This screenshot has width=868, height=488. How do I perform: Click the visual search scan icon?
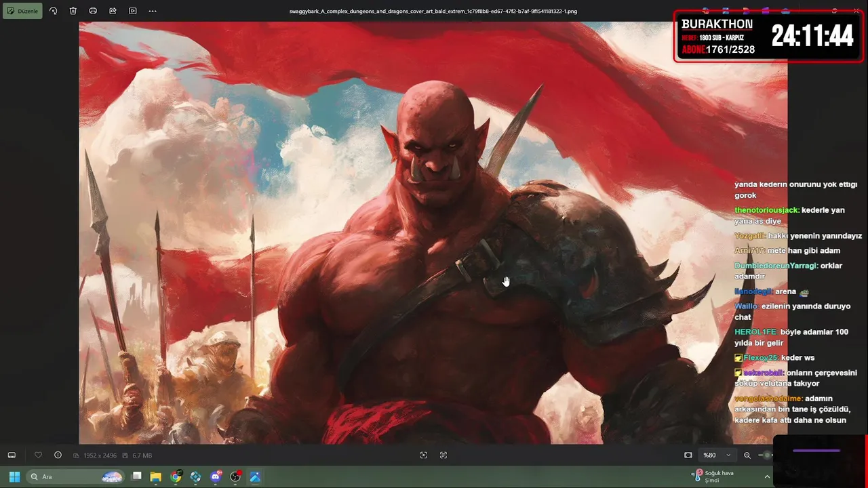(x=424, y=455)
